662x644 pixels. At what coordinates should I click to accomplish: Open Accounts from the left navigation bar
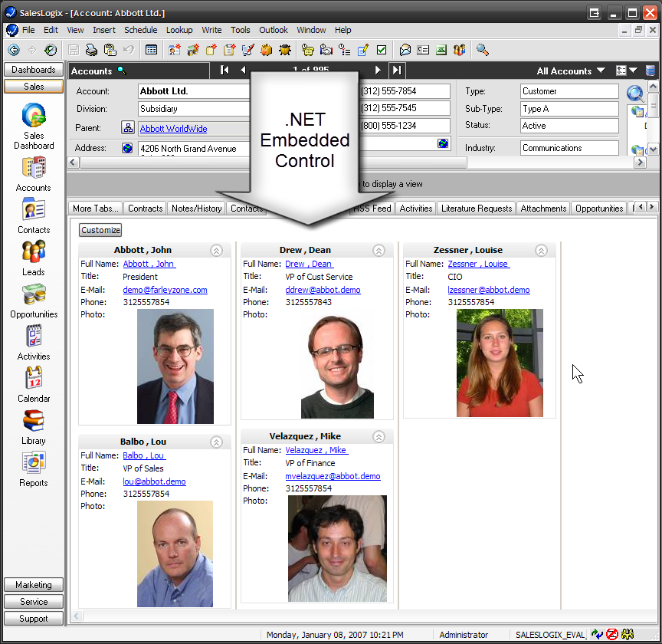[x=34, y=175]
